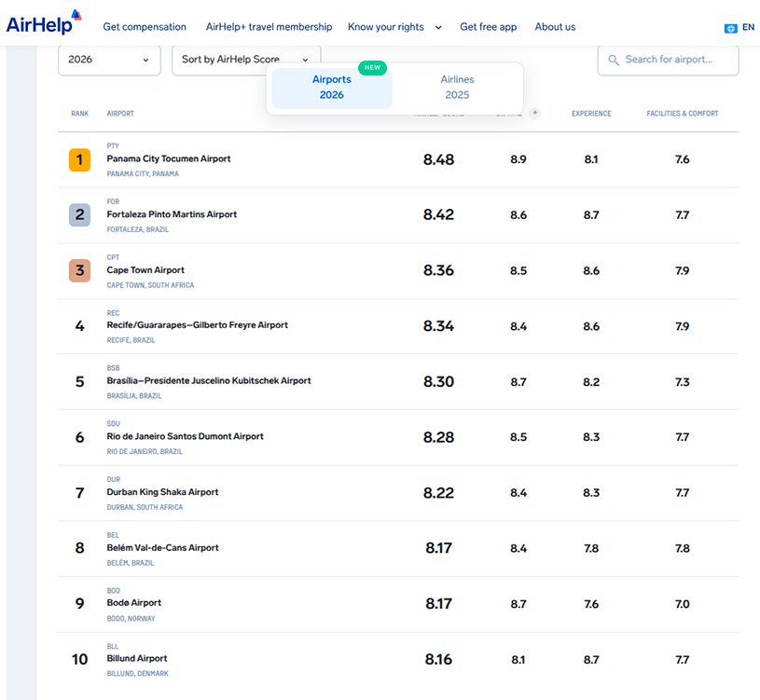Click into Search for airport field
The image size is (760, 700).
[x=668, y=60]
